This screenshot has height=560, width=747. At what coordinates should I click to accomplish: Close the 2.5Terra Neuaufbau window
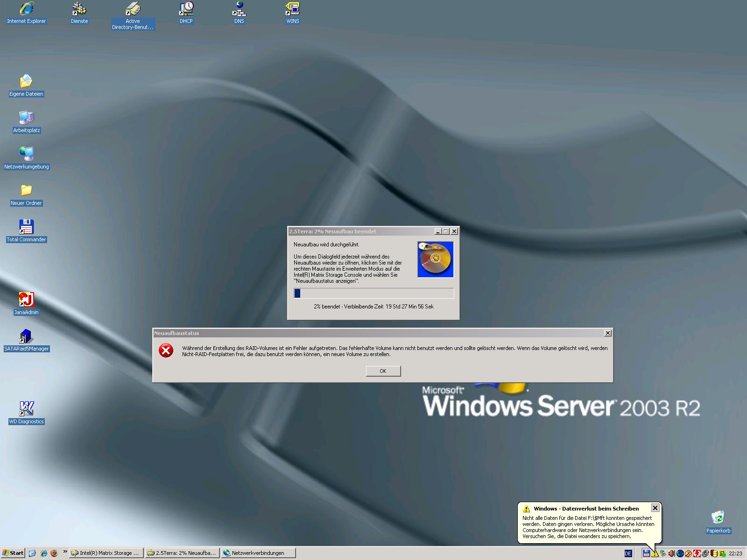[x=454, y=231]
